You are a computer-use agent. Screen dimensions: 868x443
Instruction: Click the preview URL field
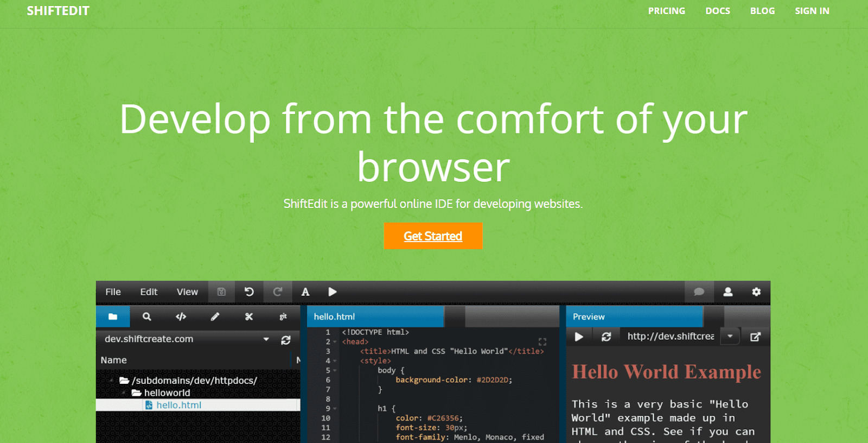672,337
